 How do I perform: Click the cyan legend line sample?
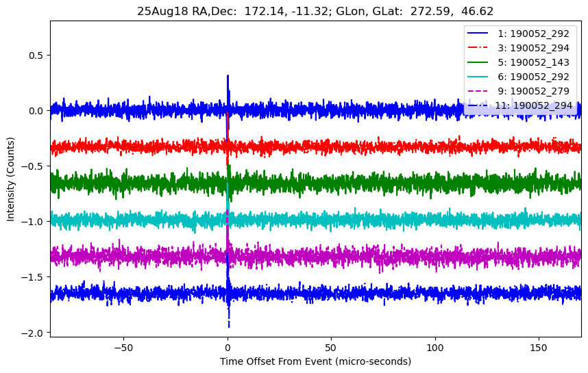(x=478, y=77)
